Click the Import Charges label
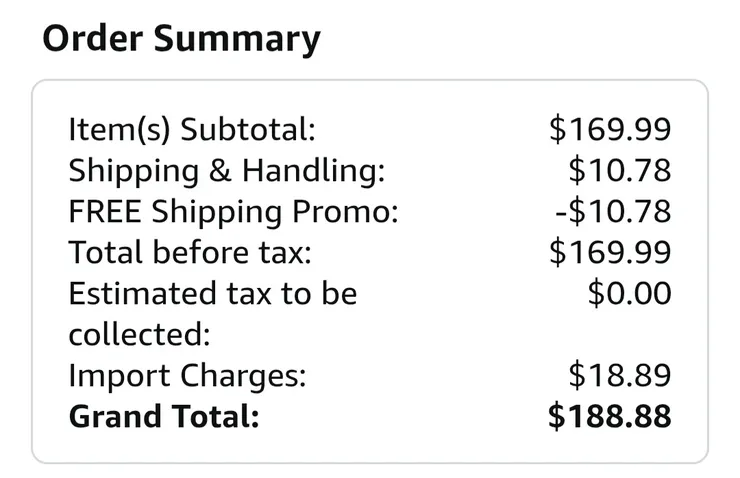Viewport: 740px width, 478px height. point(187,376)
